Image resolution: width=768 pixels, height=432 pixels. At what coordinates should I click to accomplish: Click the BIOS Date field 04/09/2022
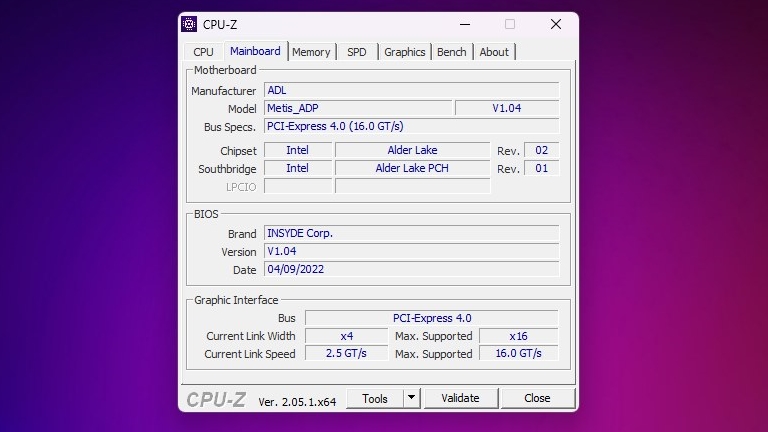tap(410, 269)
